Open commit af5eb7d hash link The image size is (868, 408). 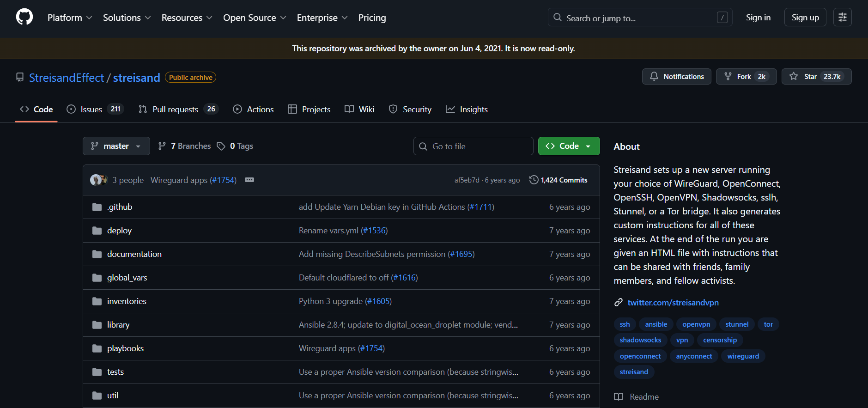click(467, 180)
